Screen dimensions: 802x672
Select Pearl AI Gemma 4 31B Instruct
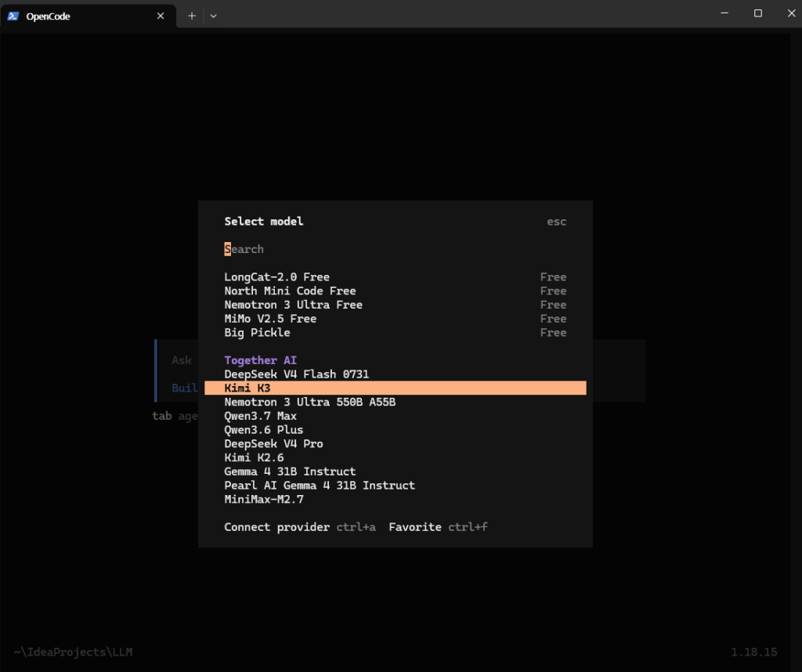[395, 486]
